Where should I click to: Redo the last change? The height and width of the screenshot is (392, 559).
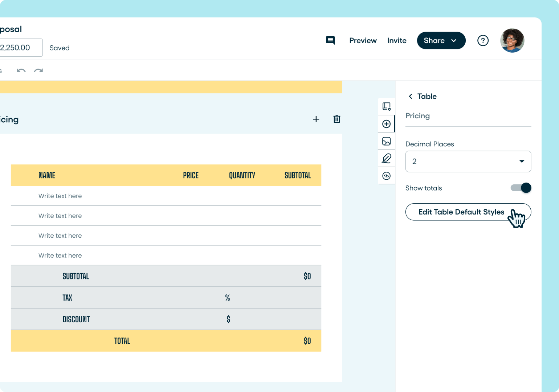coord(38,70)
